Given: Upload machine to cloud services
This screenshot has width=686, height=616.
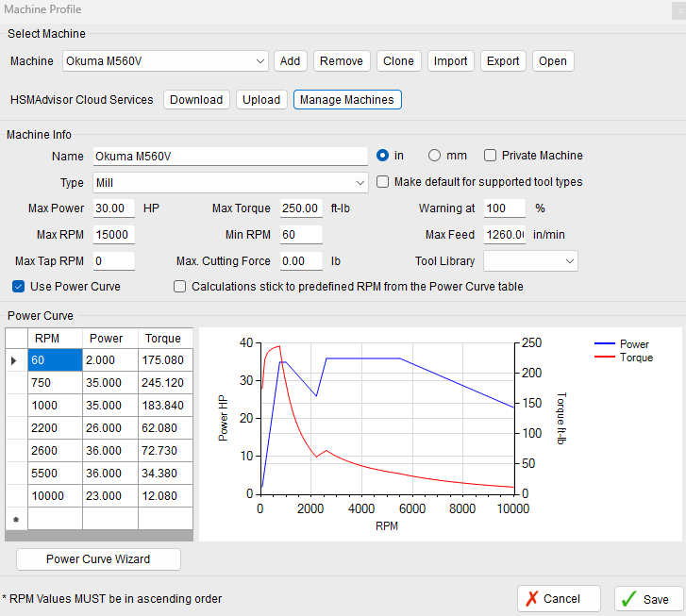Looking at the screenshot, I should 261,100.
